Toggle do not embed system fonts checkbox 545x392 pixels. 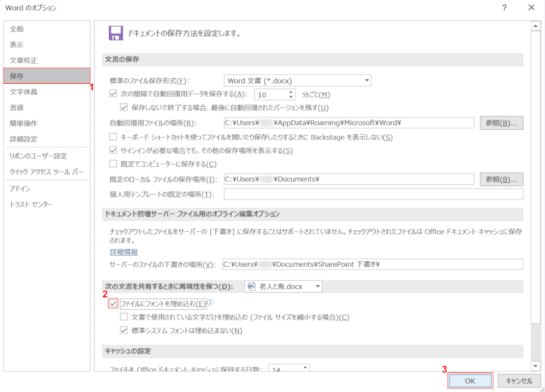click(x=124, y=330)
